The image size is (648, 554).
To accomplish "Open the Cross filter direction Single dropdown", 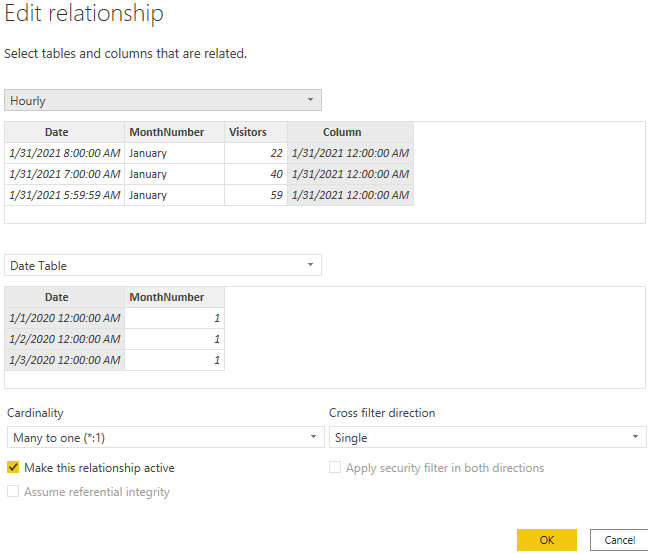I will [488, 437].
